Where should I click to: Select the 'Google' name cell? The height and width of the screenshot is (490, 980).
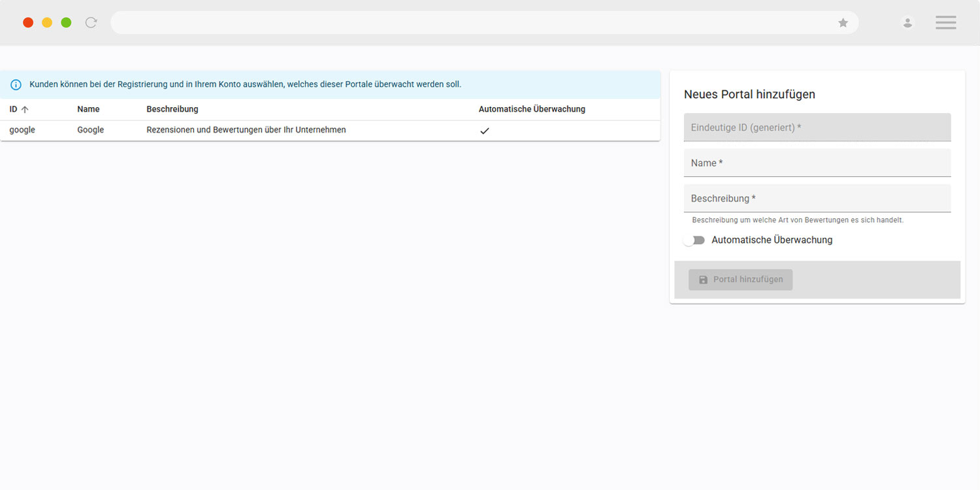91,130
